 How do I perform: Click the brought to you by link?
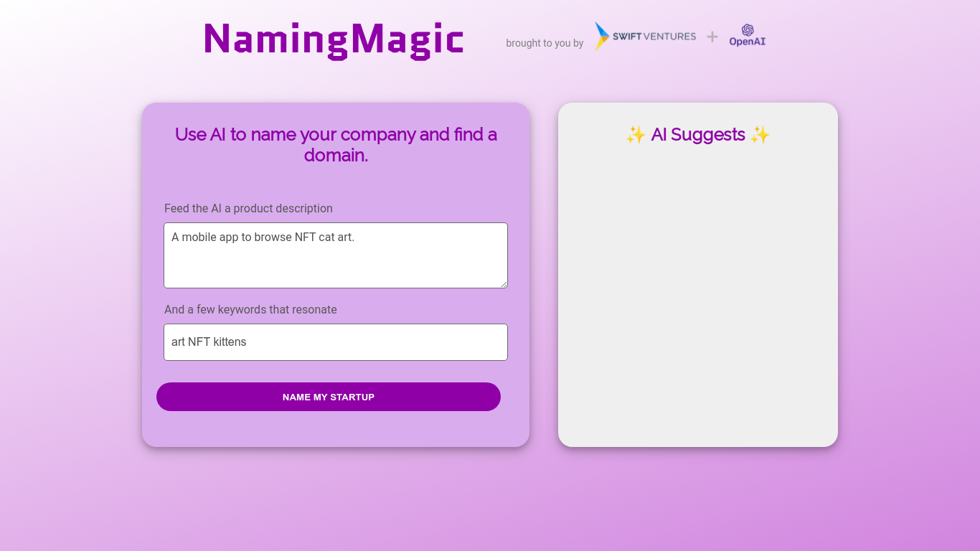pyautogui.click(x=545, y=43)
